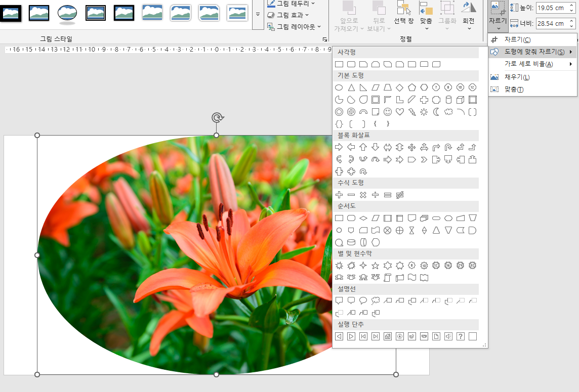
Task: Click the 너비 width input field
Action: coord(552,23)
